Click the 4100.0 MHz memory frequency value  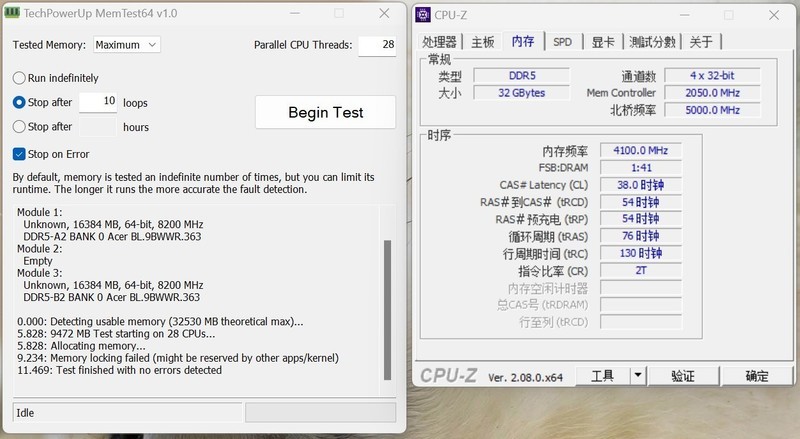[641, 150]
